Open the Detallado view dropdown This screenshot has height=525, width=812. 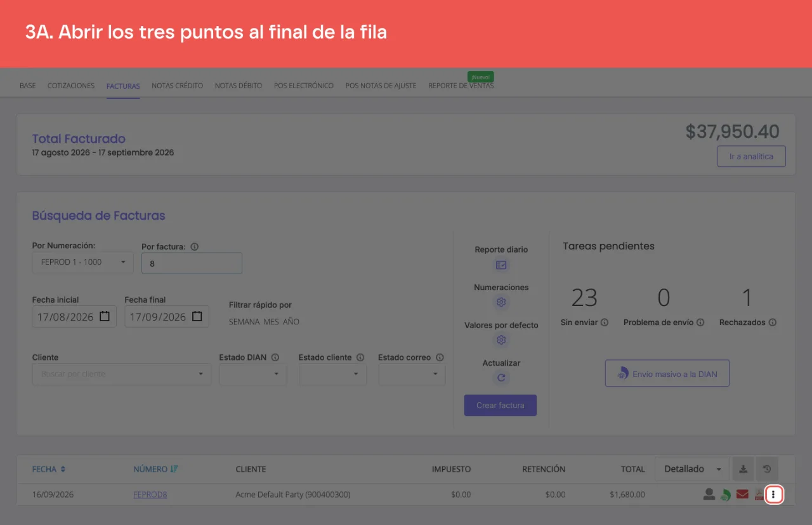692,469
